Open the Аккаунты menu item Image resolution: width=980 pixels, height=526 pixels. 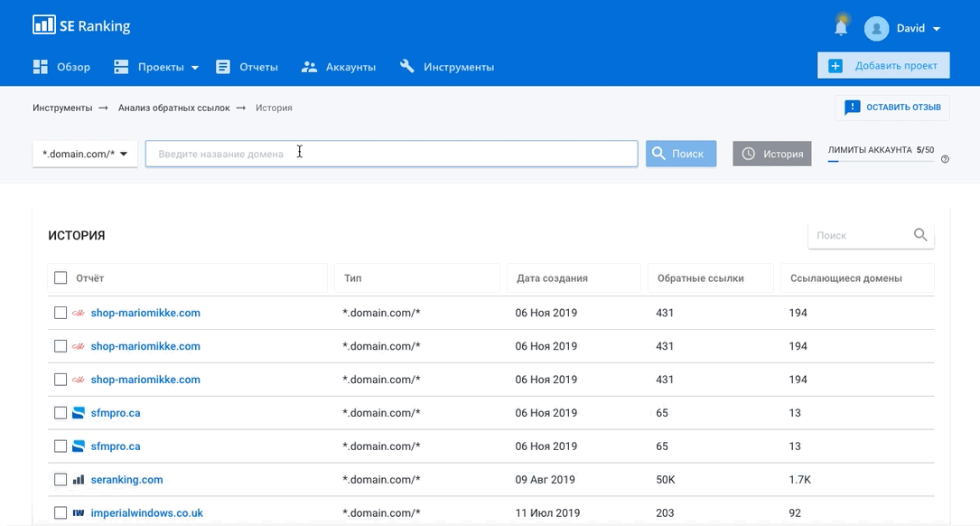[x=338, y=67]
